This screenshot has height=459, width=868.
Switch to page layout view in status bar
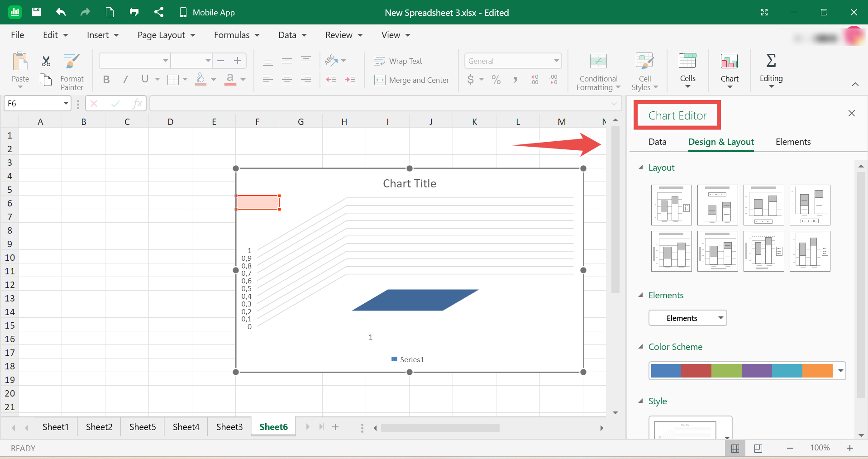758,448
